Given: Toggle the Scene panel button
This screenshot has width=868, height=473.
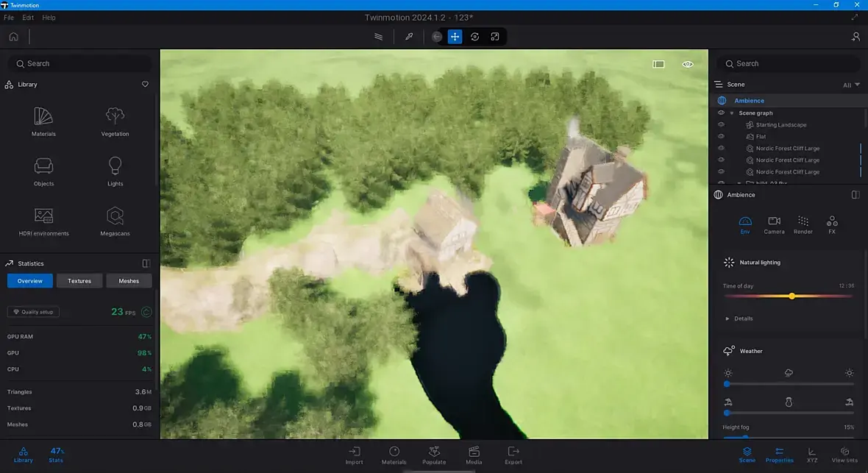Looking at the screenshot, I should (747, 455).
